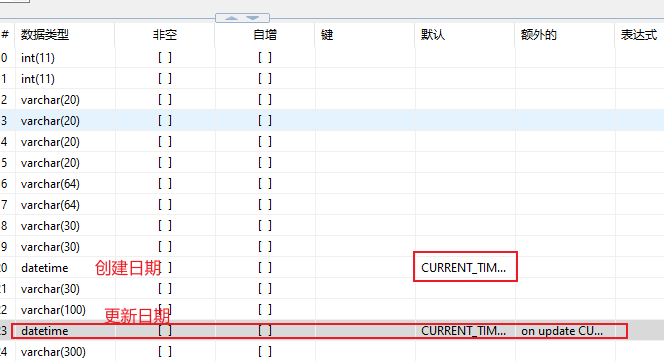This screenshot has height=361, width=664.
Task: Toggle 非空 checkbox in row 0 int(11)
Action: point(165,58)
